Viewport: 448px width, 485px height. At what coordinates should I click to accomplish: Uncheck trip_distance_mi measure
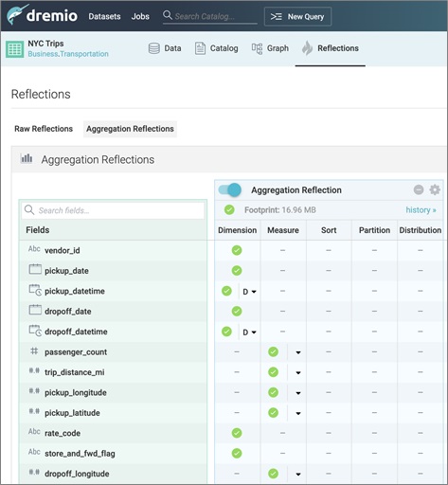tap(273, 372)
